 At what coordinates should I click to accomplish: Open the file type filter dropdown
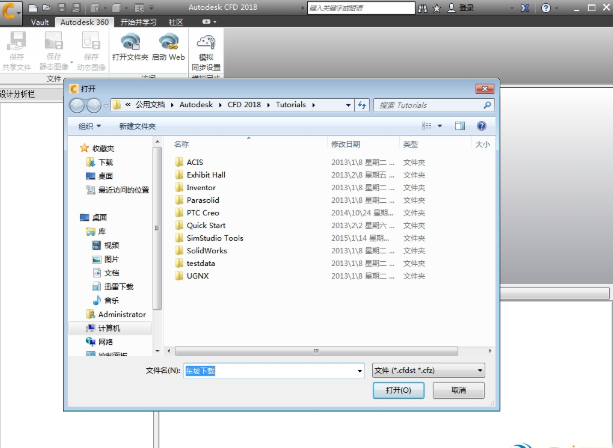(428, 370)
